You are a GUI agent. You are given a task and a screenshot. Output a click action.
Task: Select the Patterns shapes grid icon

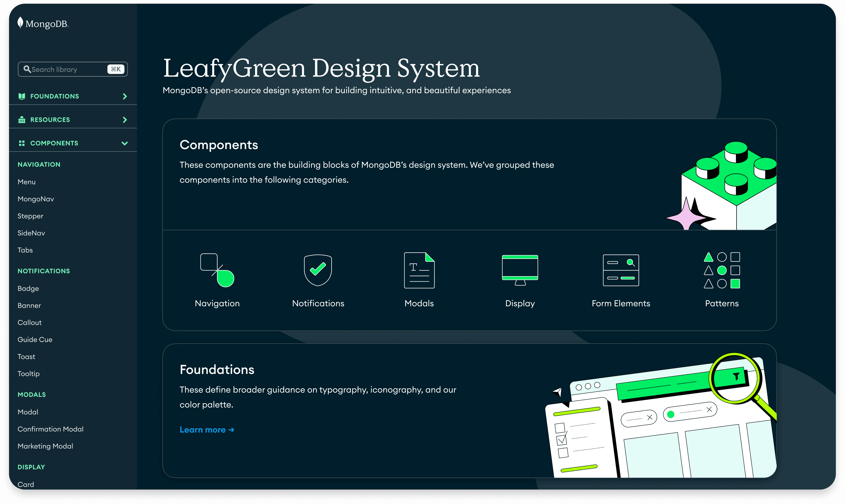tap(721, 270)
